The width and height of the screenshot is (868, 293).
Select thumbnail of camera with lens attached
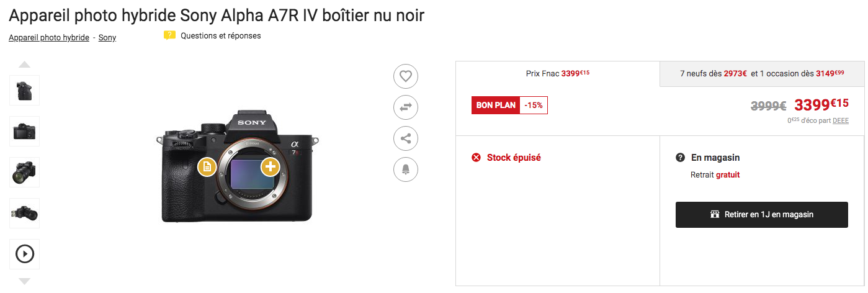click(25, 172)
